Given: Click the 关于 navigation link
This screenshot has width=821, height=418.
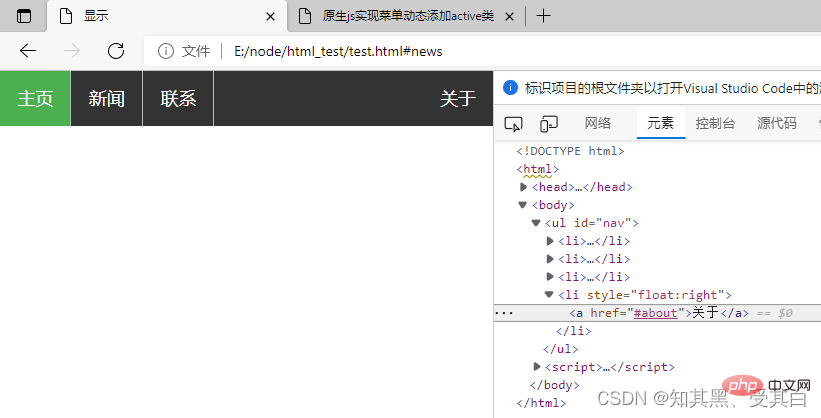Looking at the screenshot, I should (458, 98).
